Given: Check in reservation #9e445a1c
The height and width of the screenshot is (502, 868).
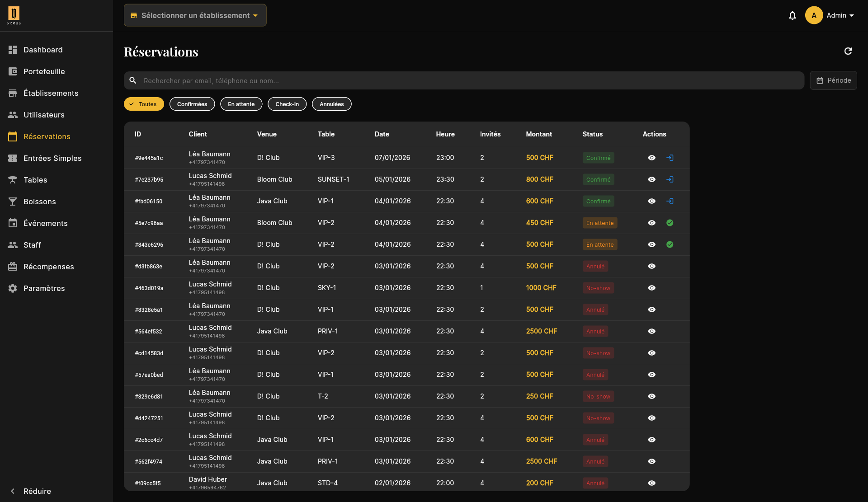Looking at the screenshot, I should pos(670,158).
